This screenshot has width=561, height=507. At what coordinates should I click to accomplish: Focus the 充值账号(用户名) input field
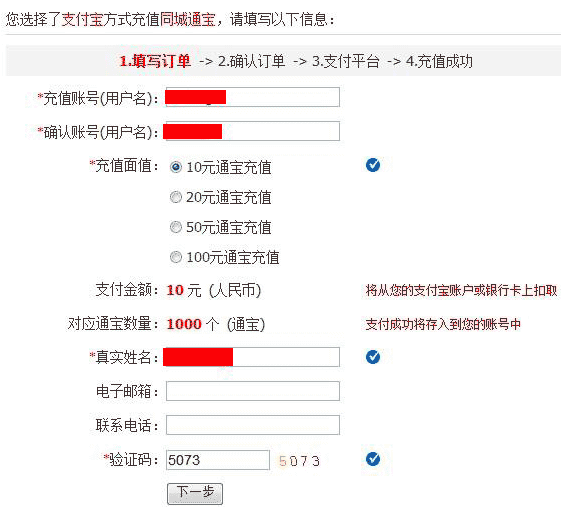[253, 97]
